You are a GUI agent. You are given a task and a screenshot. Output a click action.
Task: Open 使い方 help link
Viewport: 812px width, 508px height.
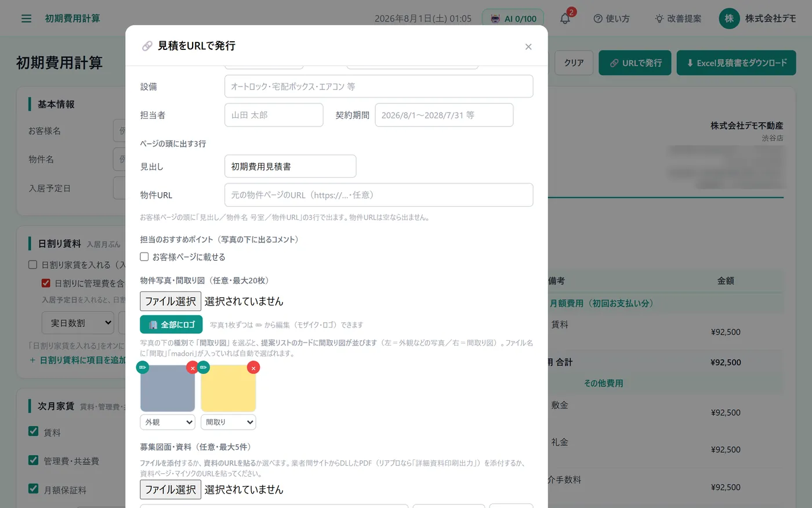[611, 19]
